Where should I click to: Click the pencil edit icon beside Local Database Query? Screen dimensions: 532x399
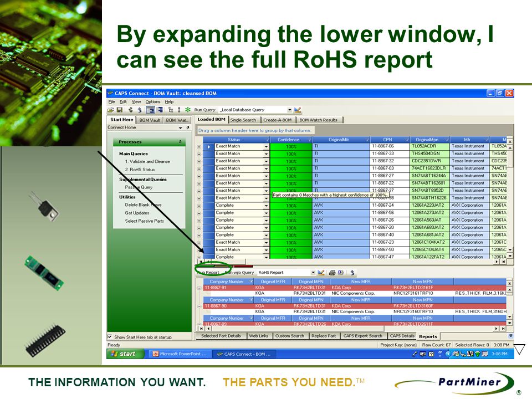pos(298,110)
